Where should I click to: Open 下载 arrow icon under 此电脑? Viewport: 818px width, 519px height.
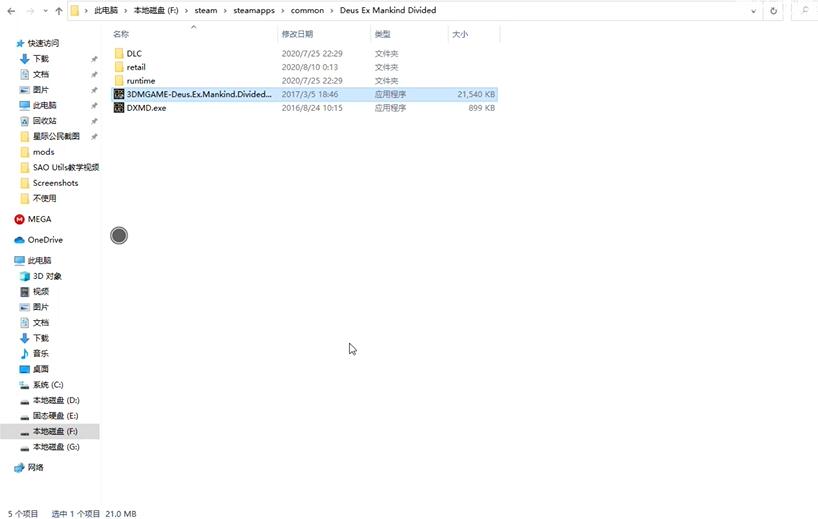click(25, 338)
